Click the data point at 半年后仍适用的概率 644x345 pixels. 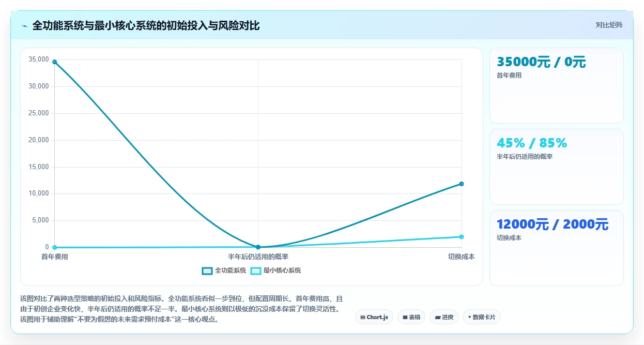pos(258,247)
